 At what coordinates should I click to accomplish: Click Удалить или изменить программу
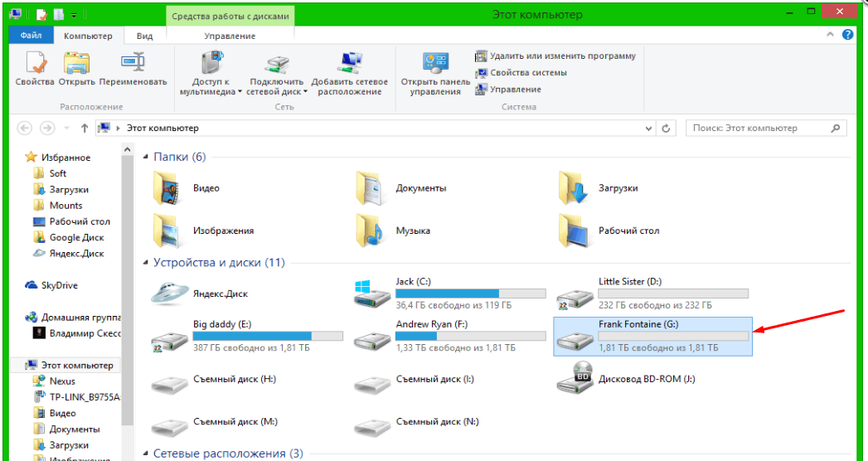[555, 56]
